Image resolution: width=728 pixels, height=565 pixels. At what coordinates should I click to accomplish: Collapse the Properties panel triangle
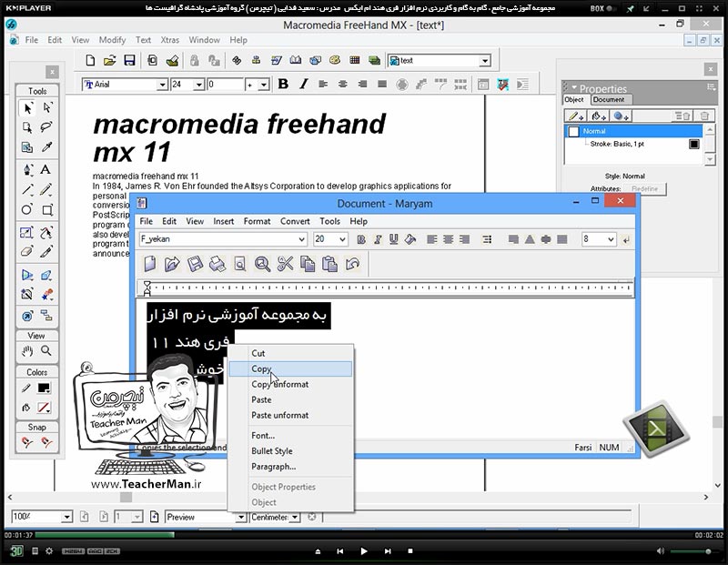tap(574, 87)
